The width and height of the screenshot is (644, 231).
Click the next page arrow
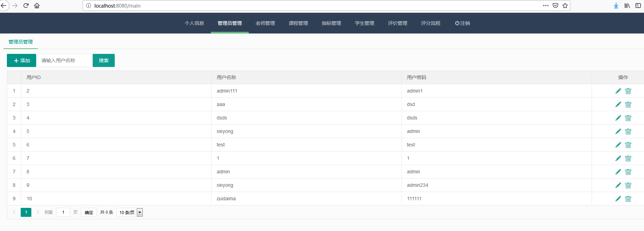point(38,212)
